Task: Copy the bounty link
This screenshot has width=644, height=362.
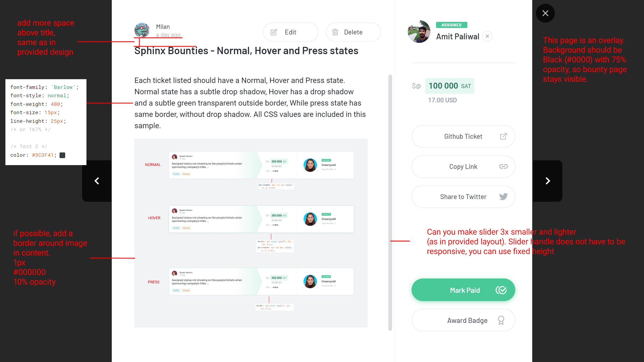Action: (x=463, y=166)
